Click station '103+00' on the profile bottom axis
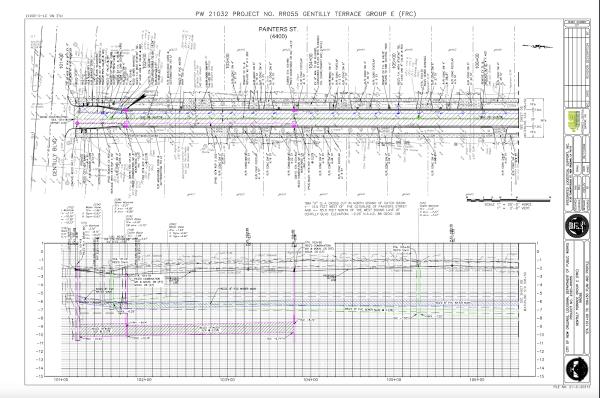This screenshot has height=398, width=600. tap(227, 380)
